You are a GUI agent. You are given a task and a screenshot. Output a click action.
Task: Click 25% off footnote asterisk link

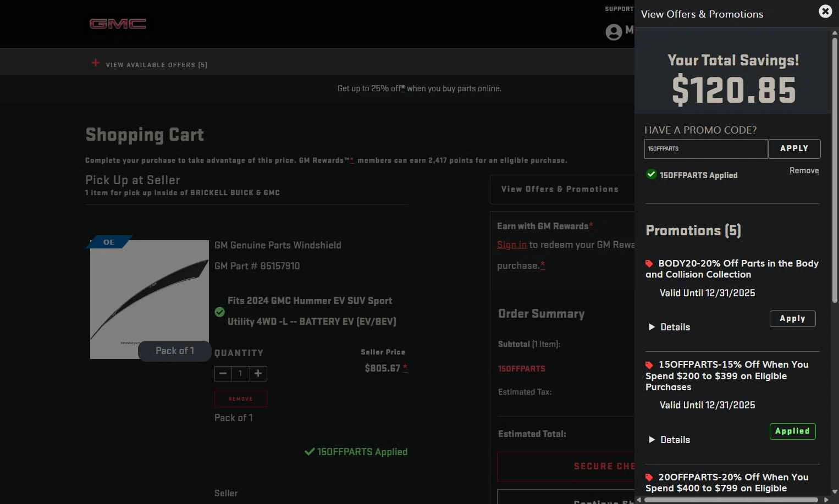point(403,88)
